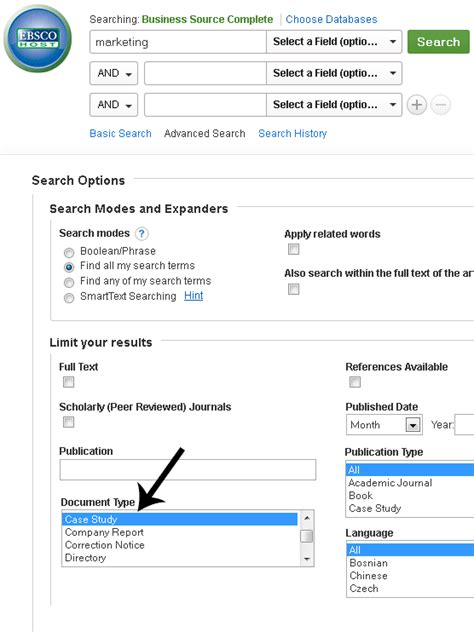Screen dimensions: 474x632
Task: Enable Also search within full text checkbox
Action: (293, 289)
